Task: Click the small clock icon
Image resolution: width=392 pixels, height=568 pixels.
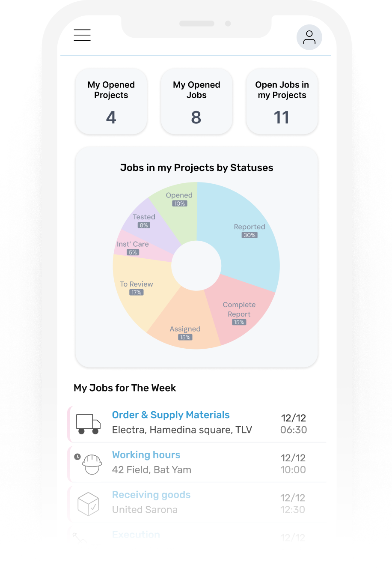Action: tap(77, 457)
